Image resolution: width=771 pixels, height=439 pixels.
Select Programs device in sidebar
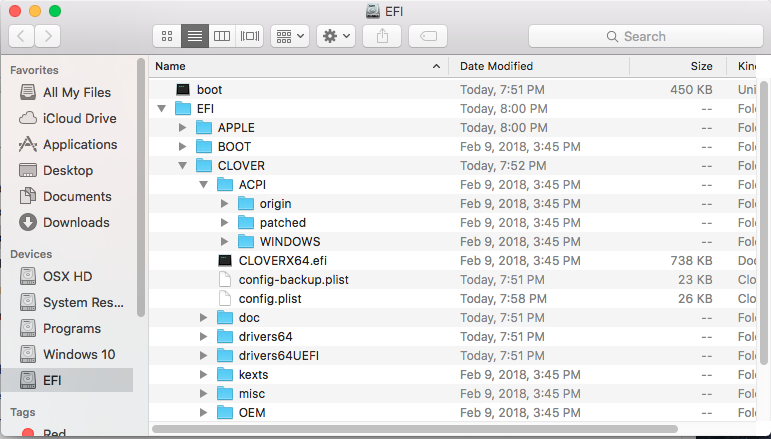(x=67, y=328)
